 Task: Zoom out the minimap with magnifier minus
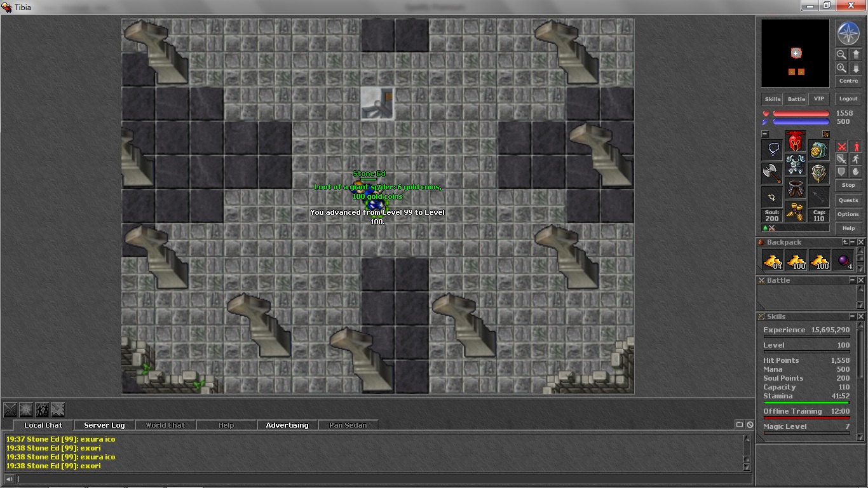point(841,55)
